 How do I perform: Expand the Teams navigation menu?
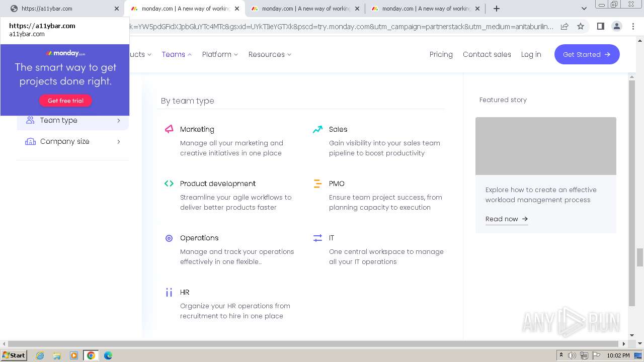click(x=177, y=54)
